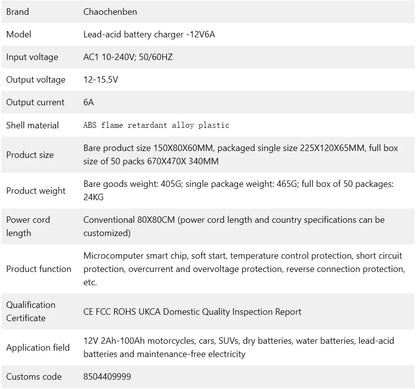The image size is (416, 389).
Task: Click the Input voltage label
Action: pyautogui.click(x=32, y=57)
